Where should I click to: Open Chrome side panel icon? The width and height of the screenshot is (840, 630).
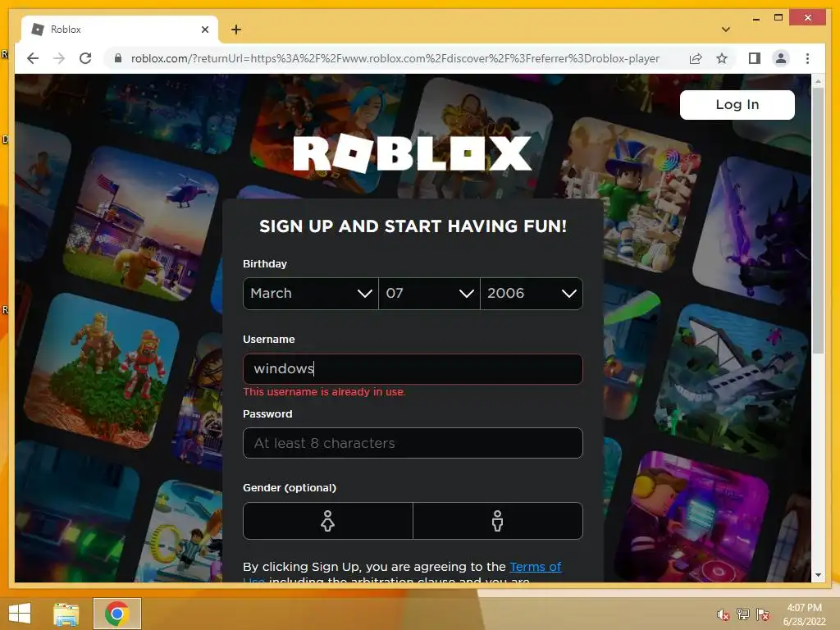point(755,58)
